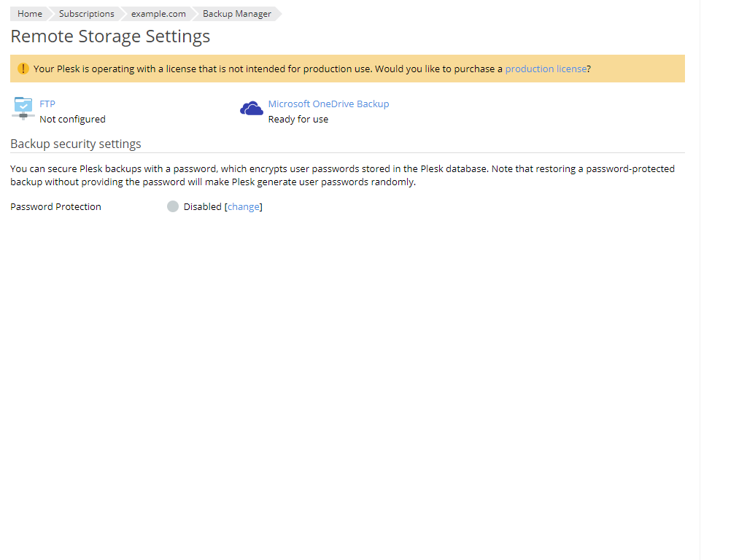Viewport: 747px width, 560px height.
Task: Click the FTP storage icon
Action: 23,108
